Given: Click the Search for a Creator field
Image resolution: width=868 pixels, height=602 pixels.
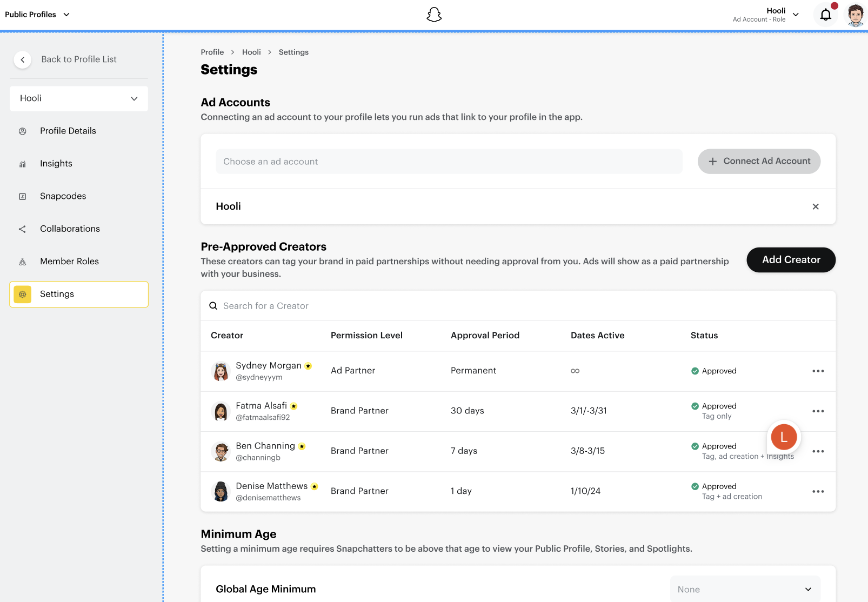Looking at the screenshot, I should click(x=518, y=306).
